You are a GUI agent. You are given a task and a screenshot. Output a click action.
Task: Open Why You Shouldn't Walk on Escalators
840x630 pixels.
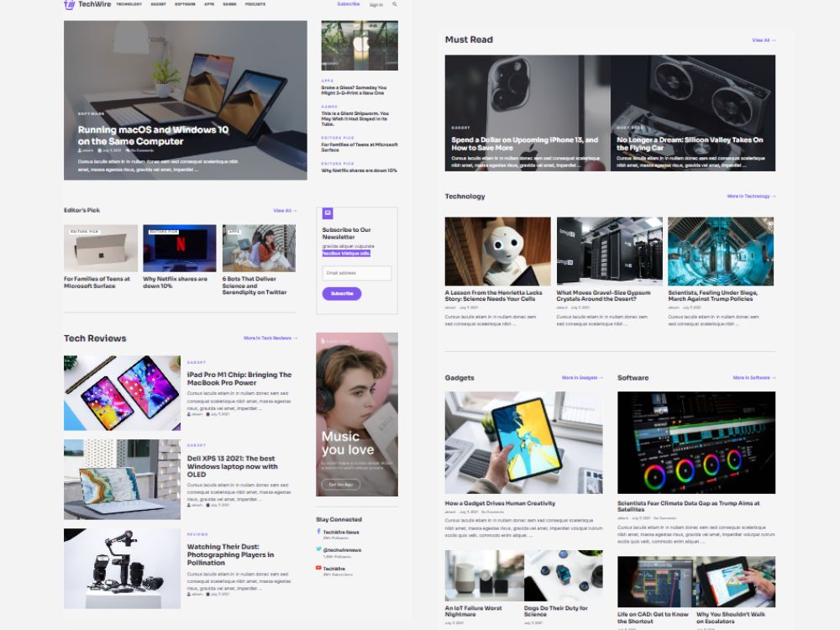pyautogui.click(x=731, y=617)
